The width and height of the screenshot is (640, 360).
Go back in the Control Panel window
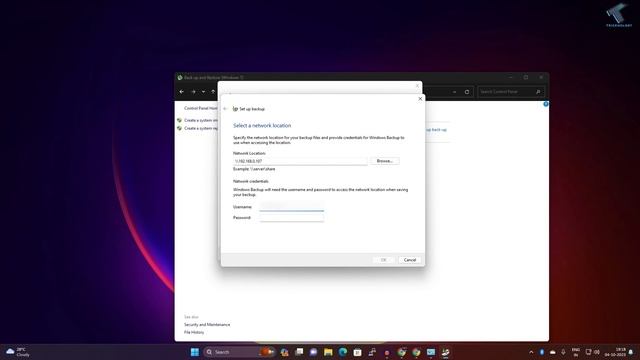pos(182,92)
